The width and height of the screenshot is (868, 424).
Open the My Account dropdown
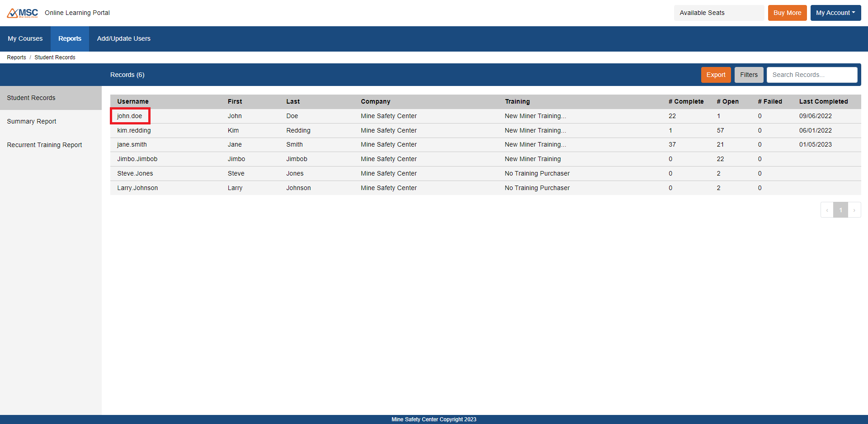click(835, 13)
